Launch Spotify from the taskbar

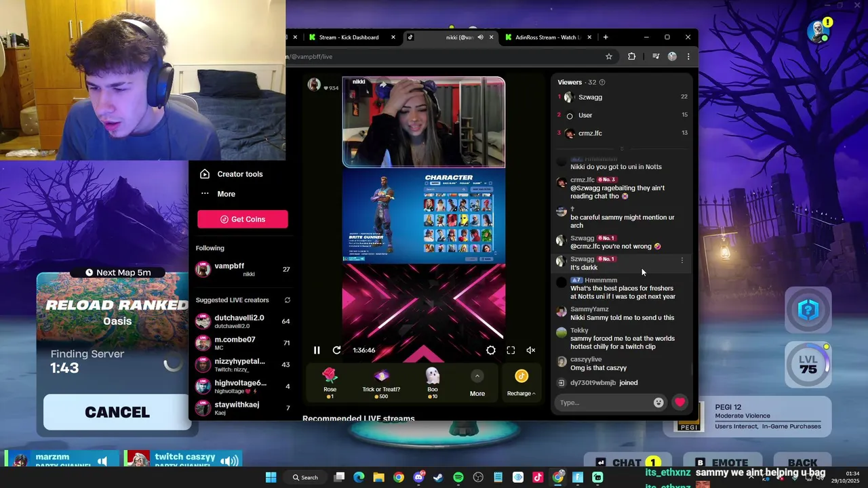(x=458, y=477)
